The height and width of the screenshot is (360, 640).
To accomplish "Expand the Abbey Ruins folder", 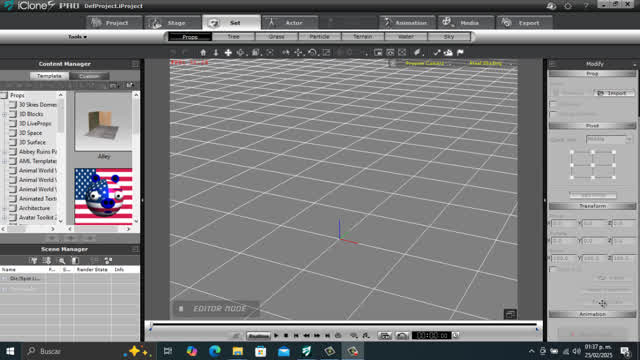I will 4,152.
